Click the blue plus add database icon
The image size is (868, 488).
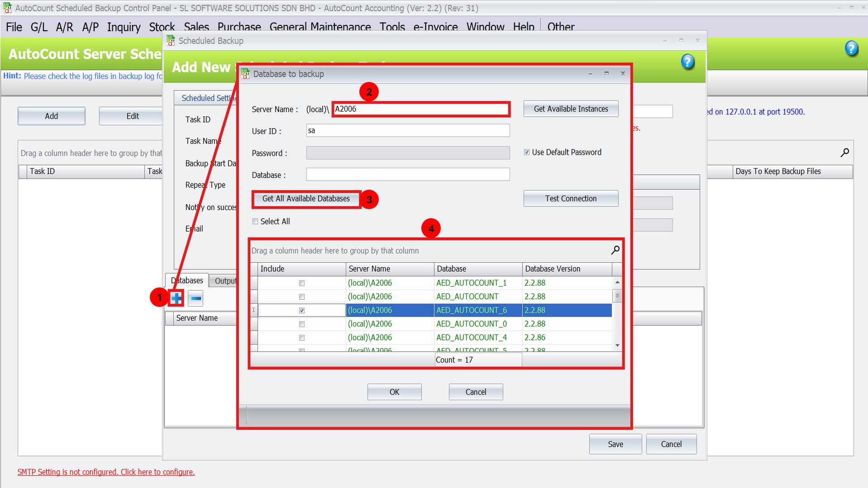[176, 298]
